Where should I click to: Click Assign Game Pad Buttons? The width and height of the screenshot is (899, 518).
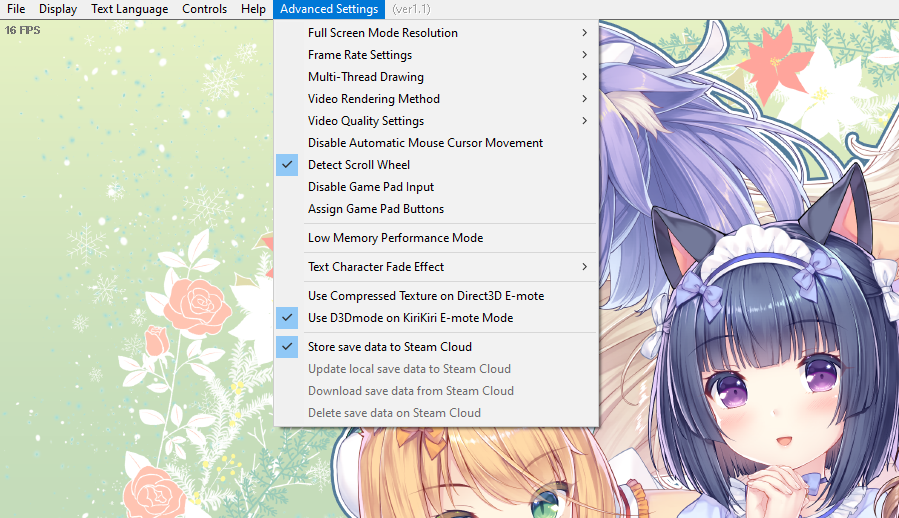(376, 209)
